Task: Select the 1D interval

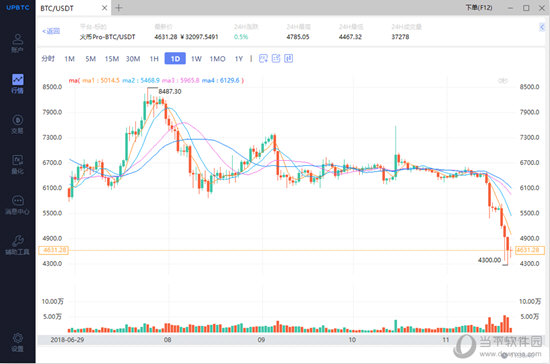Action: click(175, 59)
